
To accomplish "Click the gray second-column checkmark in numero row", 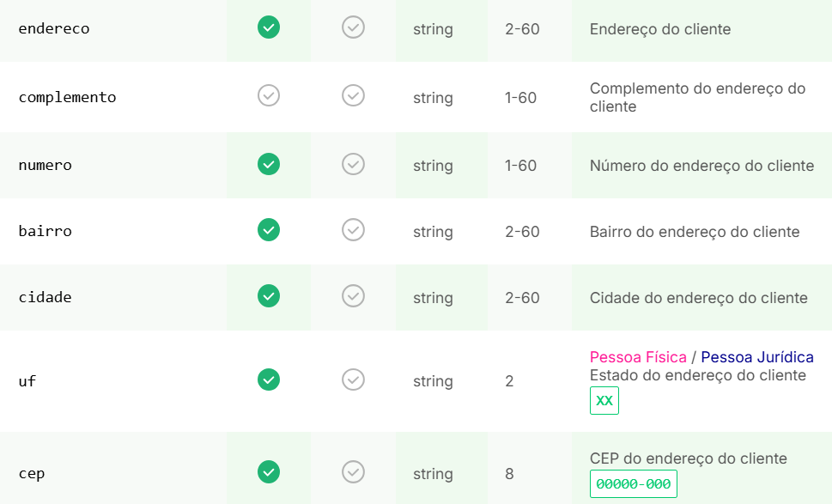I will [x=354, y=164].
